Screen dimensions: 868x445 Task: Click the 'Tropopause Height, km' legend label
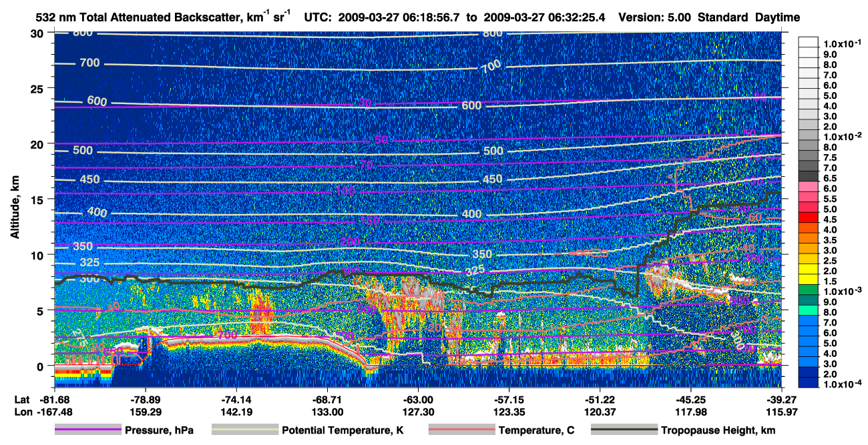coord(718,430)
